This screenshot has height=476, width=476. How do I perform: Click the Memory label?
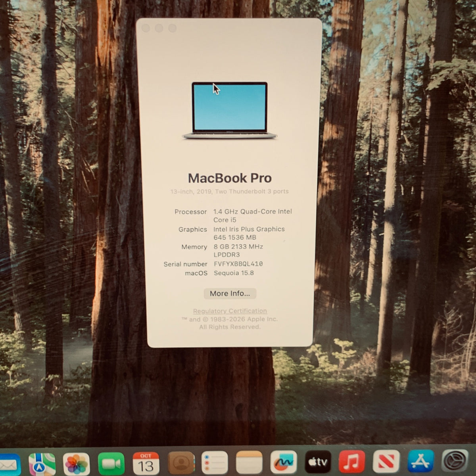(194, 247)
